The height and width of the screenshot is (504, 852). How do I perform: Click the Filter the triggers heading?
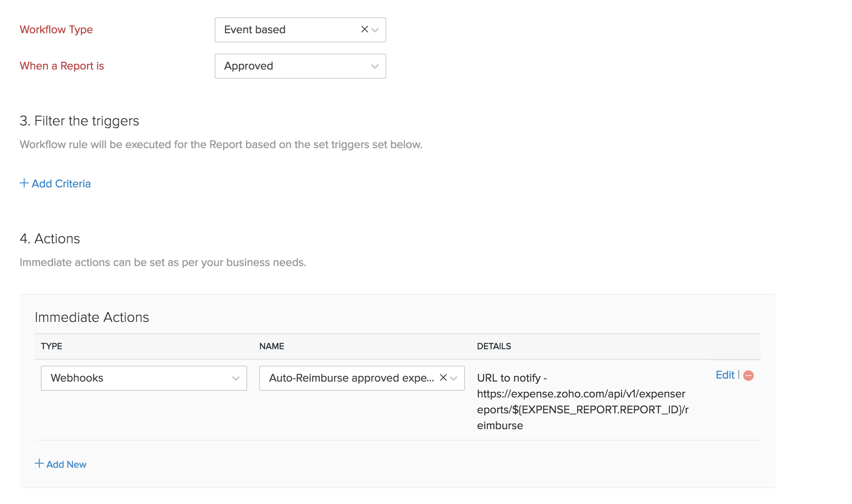pyautogui.click(x=79, y=121)
